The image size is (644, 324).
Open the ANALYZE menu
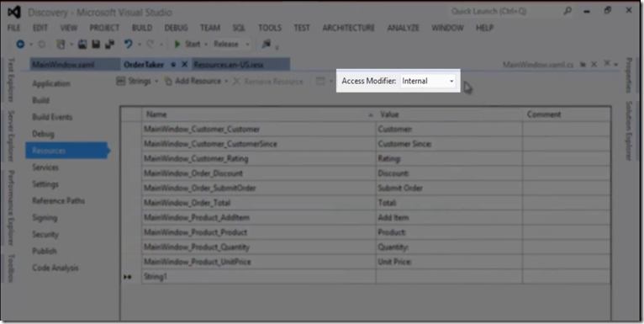tap(403, 28)
